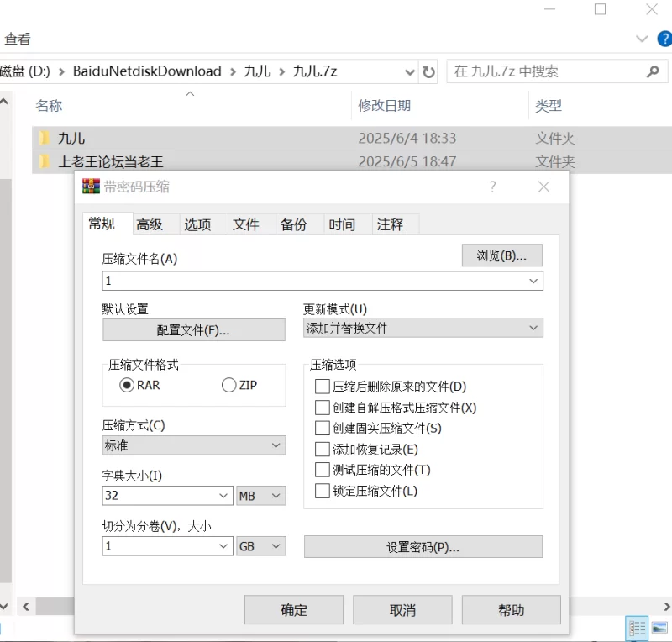Confirm with the 确定 button
Viewport: 672px width, 642px height.
tap(293, 609)
